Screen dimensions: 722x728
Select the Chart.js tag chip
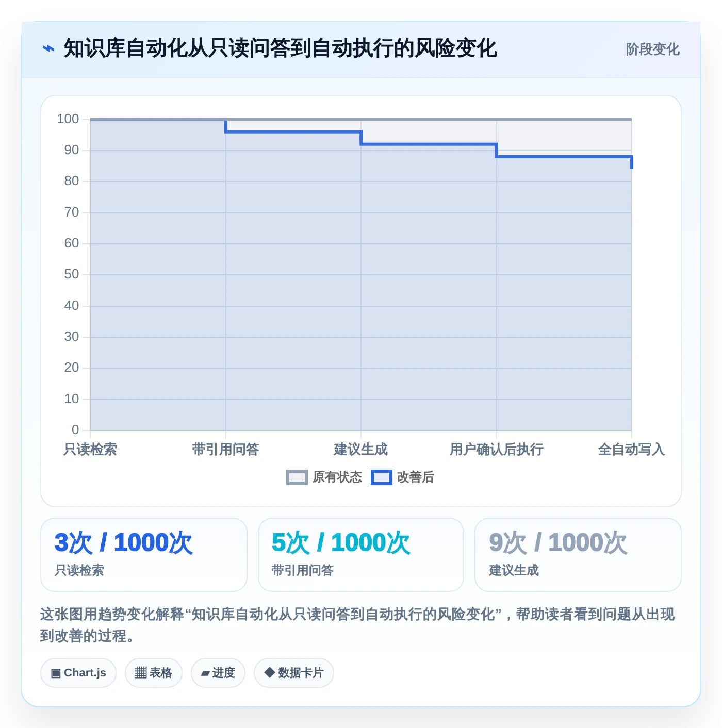pos(78,673)
